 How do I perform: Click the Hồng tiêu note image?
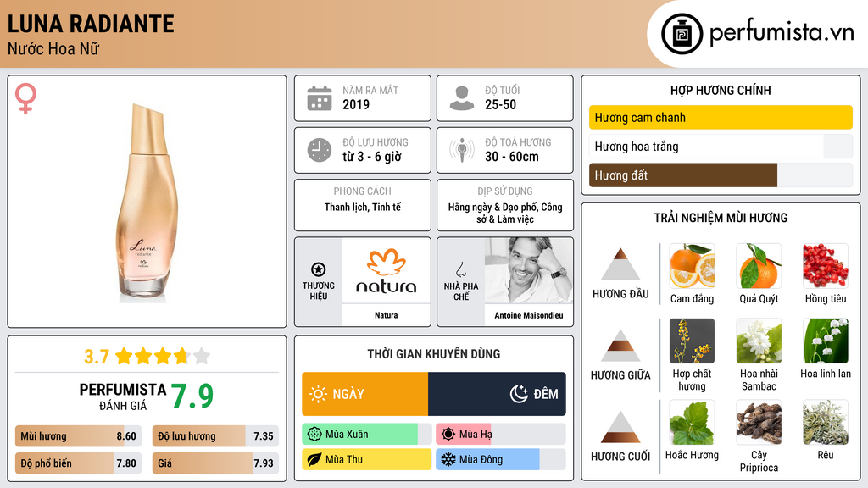[826, 266]
